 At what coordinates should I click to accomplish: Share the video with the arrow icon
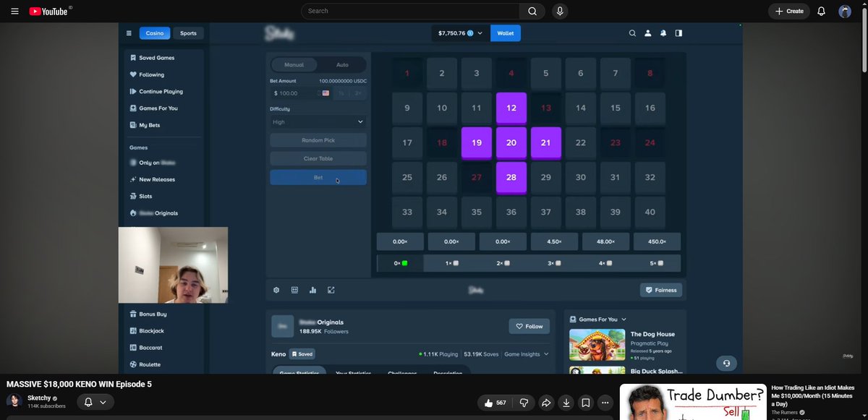pos(546,403)
